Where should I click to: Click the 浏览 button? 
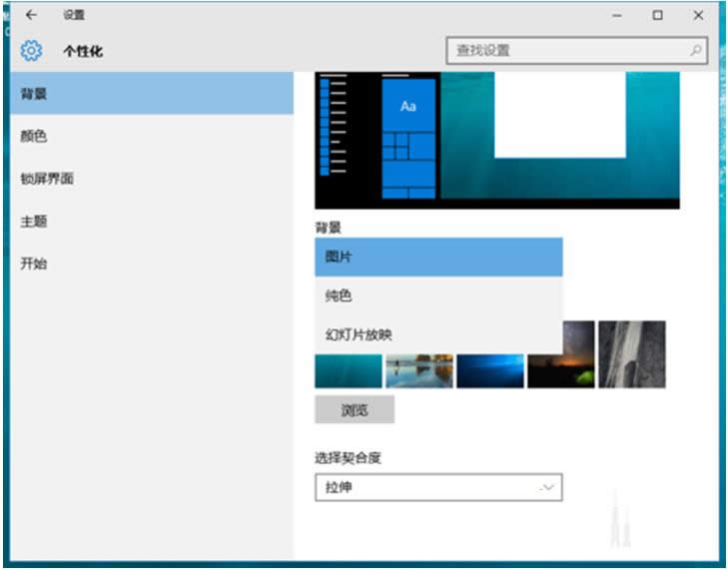click(355, 409)
